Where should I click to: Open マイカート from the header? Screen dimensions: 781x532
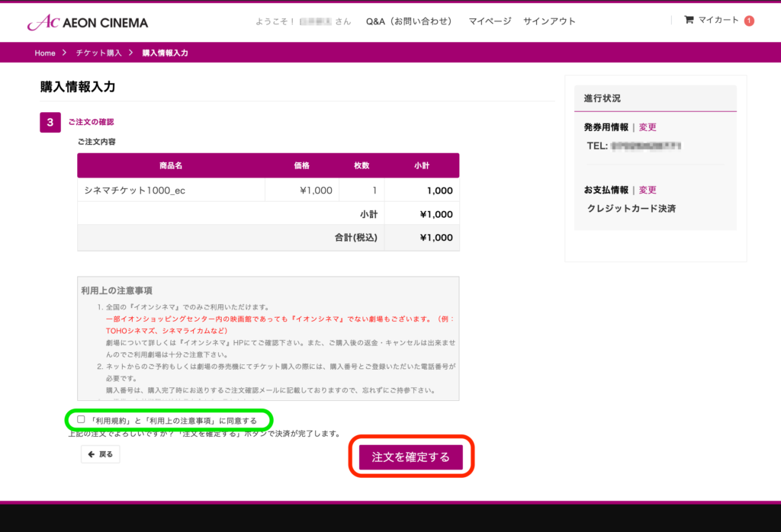(718, 20)
